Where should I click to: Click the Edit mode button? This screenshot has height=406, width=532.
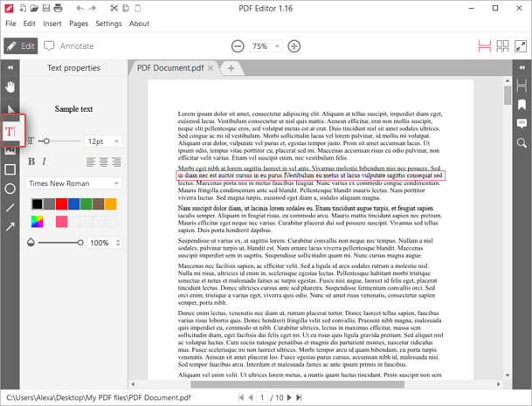coord(22,45)
